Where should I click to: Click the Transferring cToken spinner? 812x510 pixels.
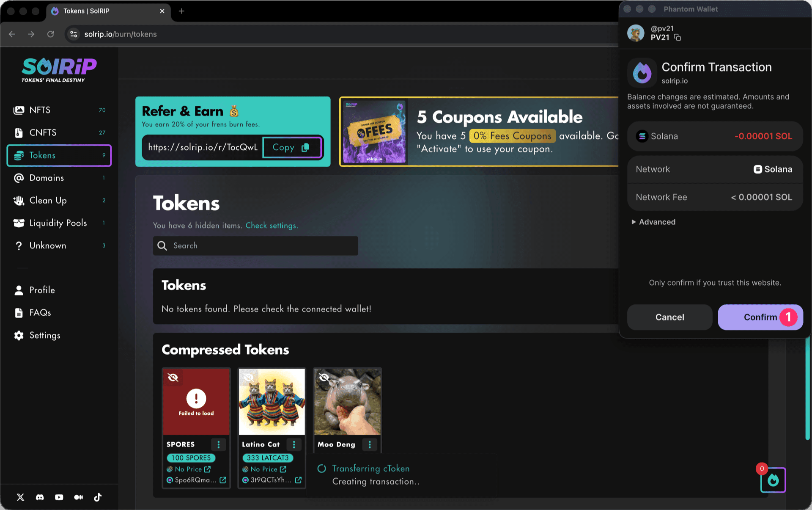coord(321,469)
